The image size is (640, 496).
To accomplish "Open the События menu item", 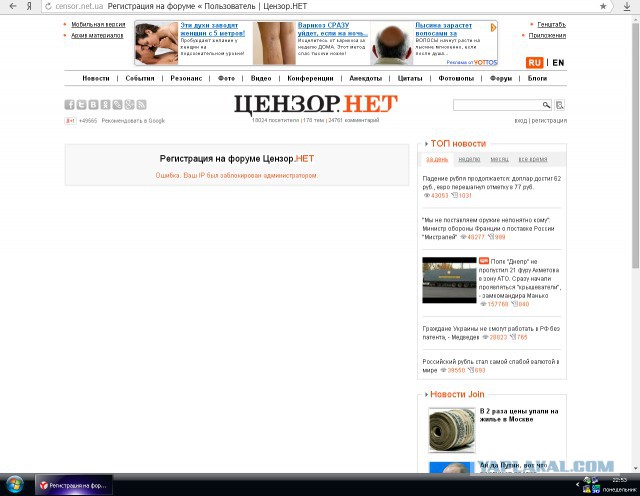I will (140, 78).
